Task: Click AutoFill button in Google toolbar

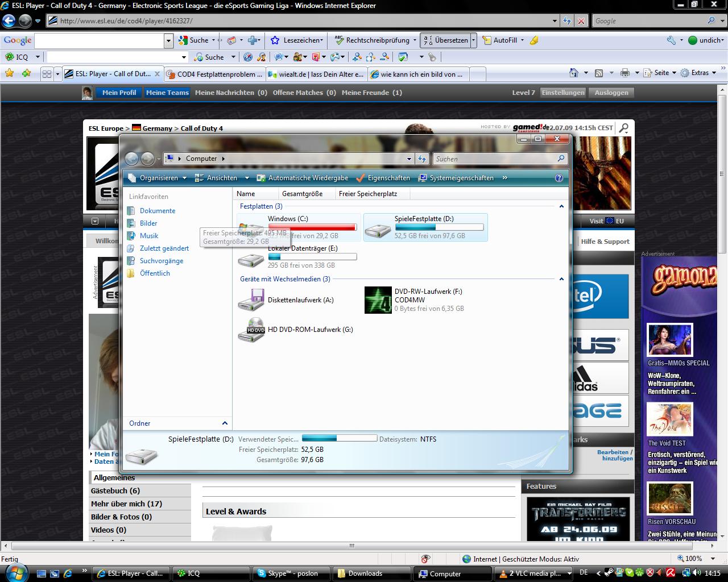Action: click(x=500, y=40)
